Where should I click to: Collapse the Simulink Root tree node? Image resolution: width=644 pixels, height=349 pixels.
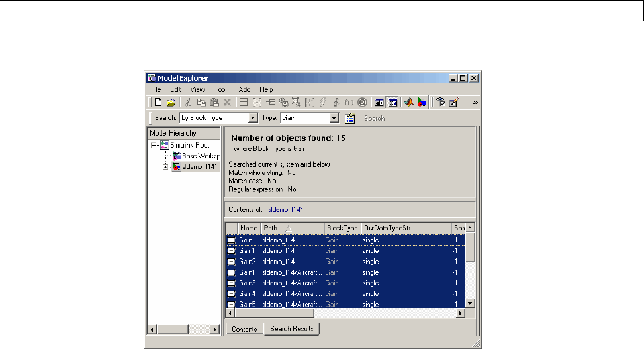(x=154, y=144)
